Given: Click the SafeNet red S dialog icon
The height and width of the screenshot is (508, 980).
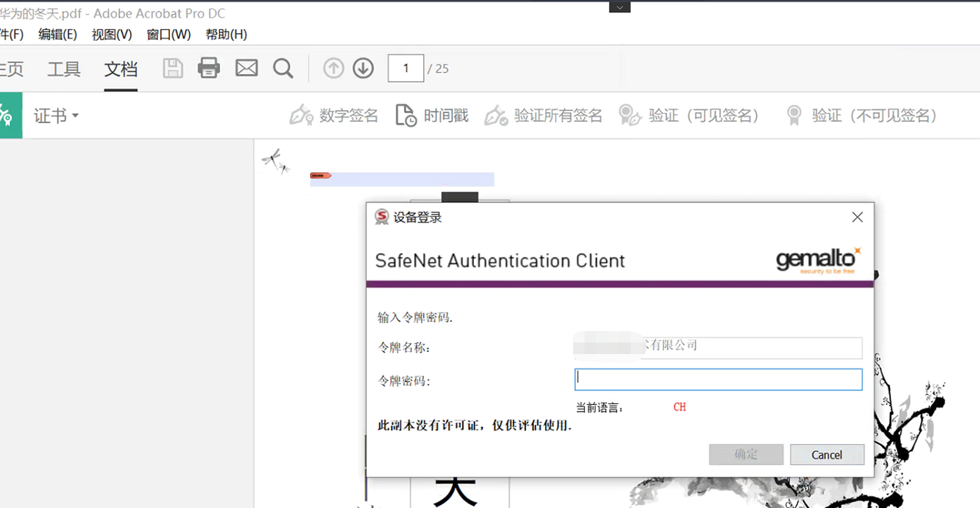Looking at the screenshot, I should (382, 217).
